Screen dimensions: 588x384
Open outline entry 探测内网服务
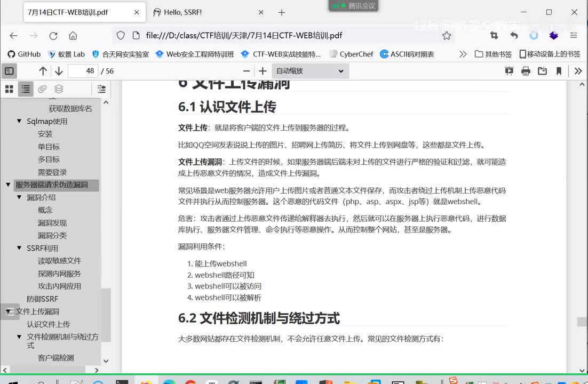[59, 274]
